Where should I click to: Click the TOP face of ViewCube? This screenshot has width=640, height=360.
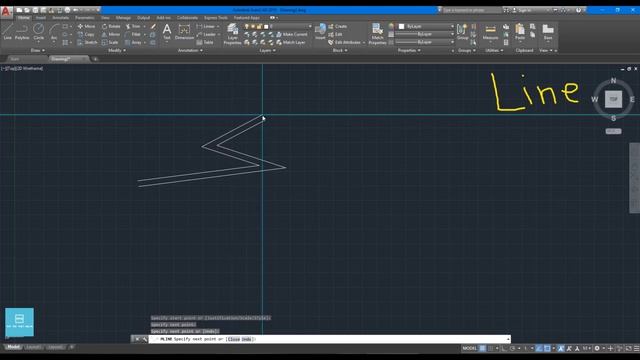613,99
